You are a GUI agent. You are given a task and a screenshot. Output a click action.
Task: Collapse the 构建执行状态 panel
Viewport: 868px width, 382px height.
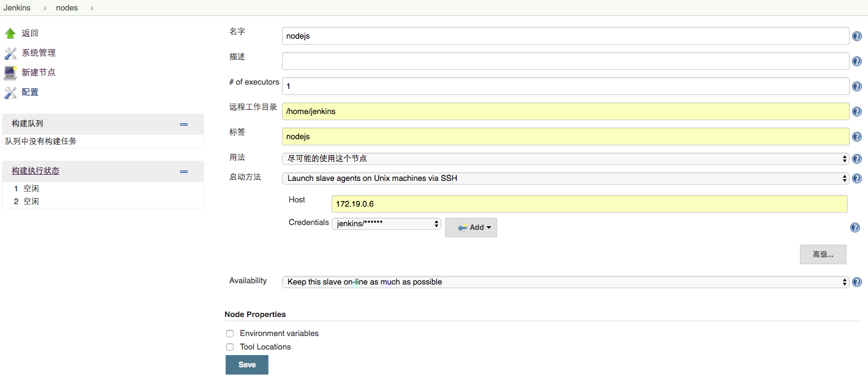(x=184, y=171)
